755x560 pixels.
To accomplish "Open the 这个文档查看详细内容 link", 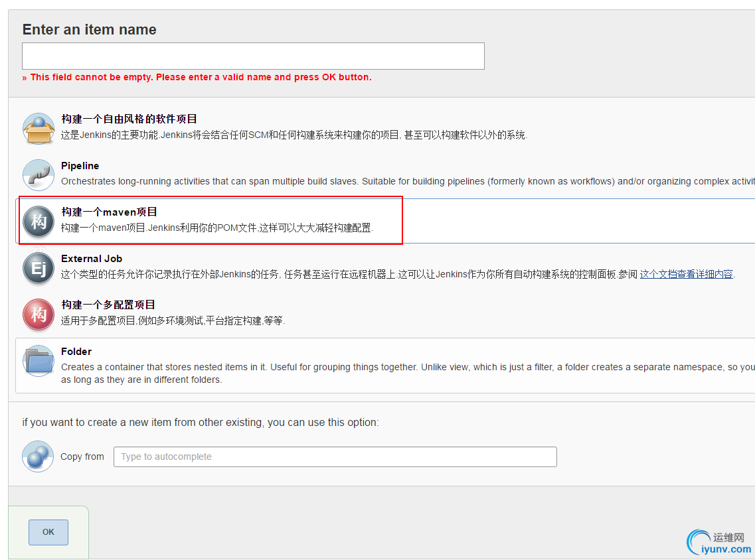I will [686, 274].
